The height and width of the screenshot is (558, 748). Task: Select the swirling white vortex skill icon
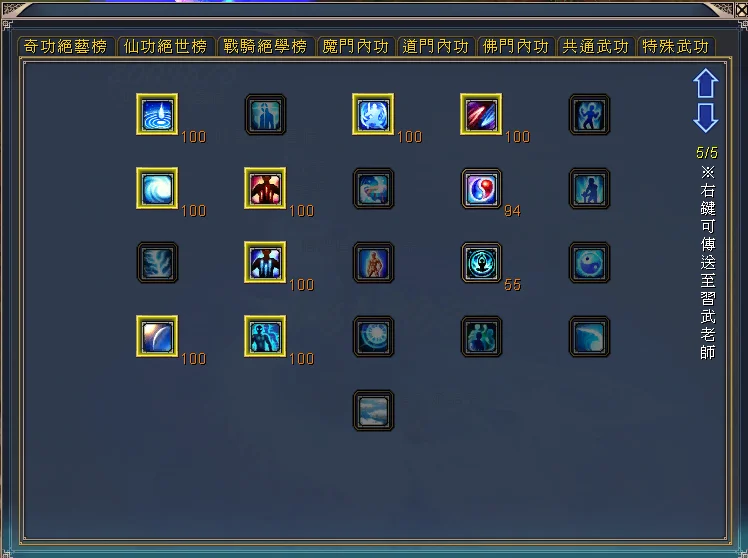(157, 188)
